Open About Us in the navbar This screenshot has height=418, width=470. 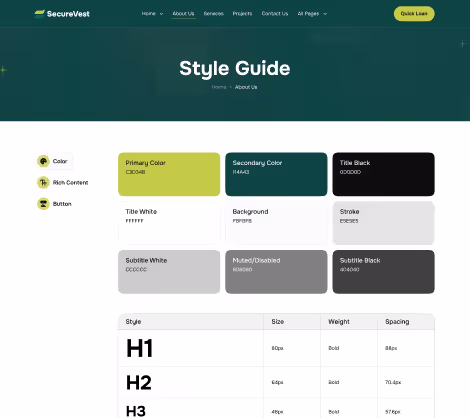coord(183,14)
